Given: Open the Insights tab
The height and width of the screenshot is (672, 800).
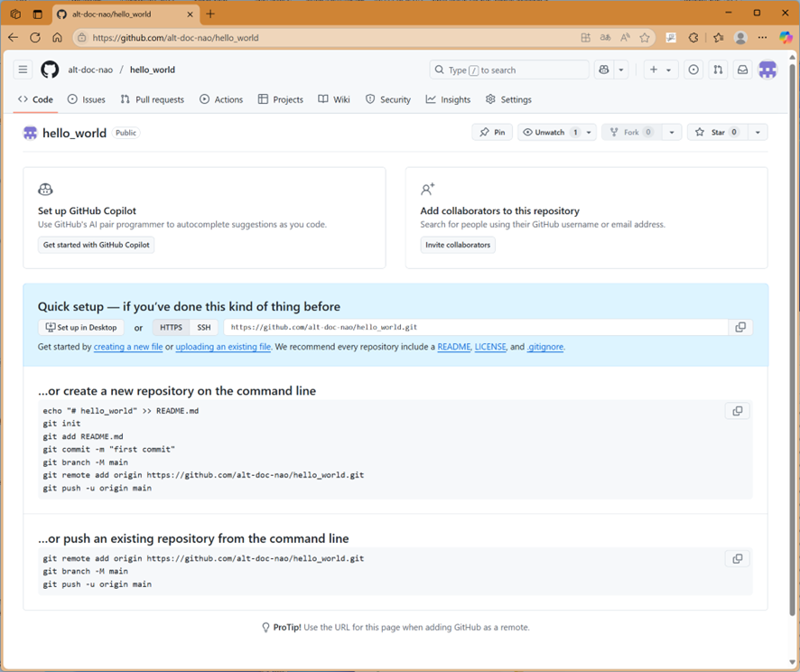Looking at the screenshot, I should [449, 99].
